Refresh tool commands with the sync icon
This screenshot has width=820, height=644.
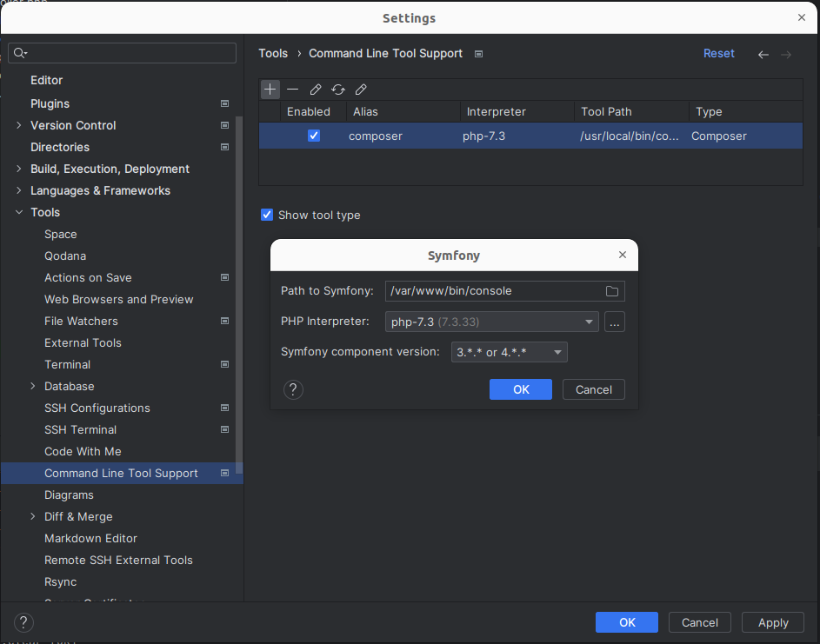coord(338,90)
